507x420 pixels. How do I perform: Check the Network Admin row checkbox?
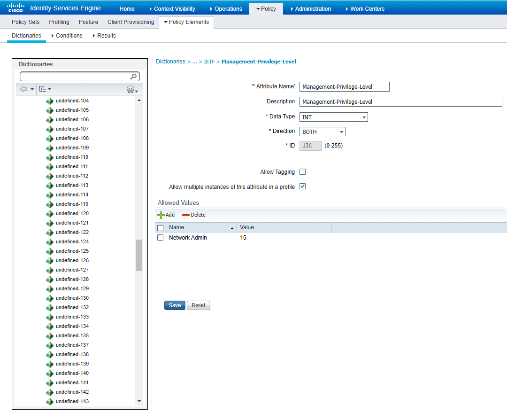point(160,238)
